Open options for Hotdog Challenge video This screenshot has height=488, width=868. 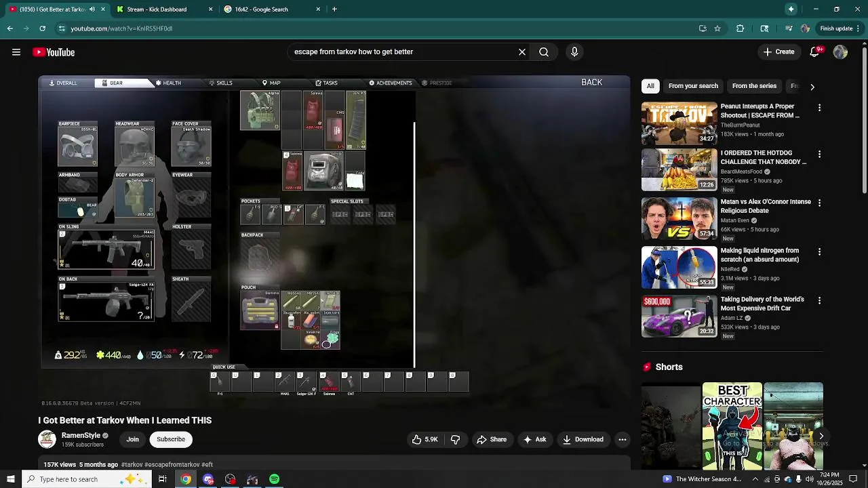pyautogui.click(x=819, y=154)
